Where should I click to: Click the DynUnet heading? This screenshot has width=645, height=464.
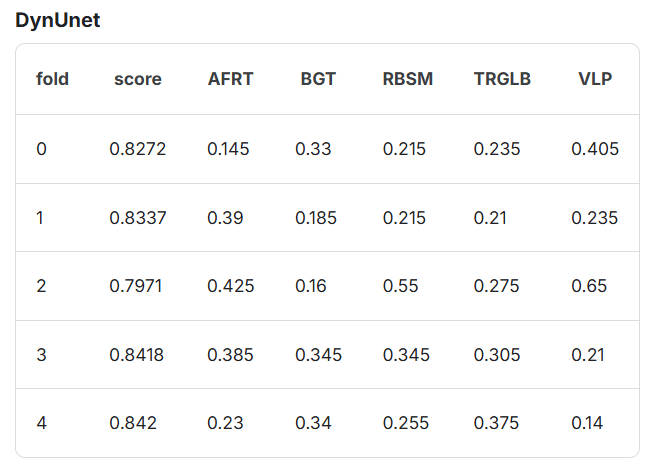tap(58, 21)
